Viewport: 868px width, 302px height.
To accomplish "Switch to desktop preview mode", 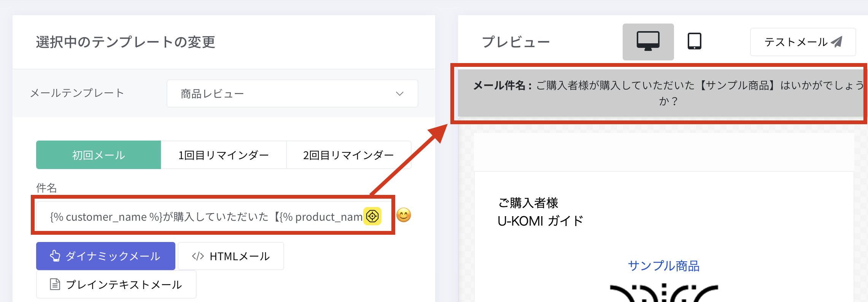I will [x=648, y=41].
